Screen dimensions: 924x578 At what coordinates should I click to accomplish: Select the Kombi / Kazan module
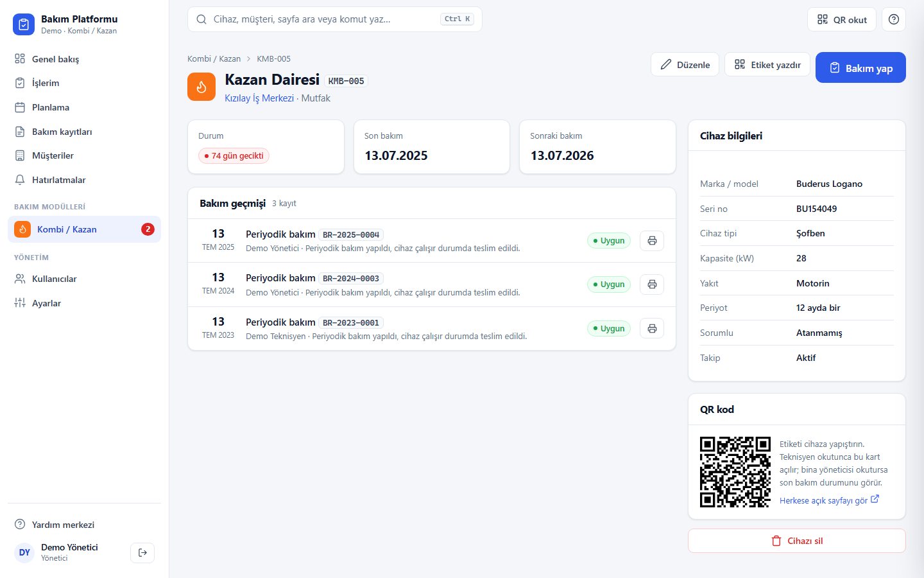pyautogui.click(x=84, y=229)
